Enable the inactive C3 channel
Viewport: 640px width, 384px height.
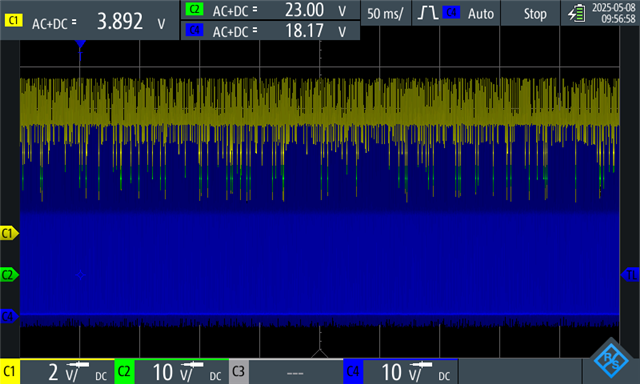click(x=239, y=372)
